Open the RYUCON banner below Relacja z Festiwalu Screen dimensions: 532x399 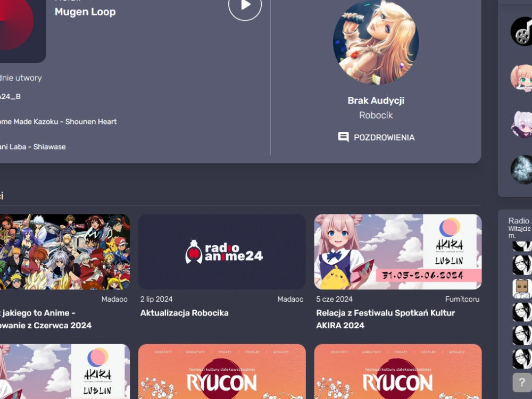pos(397,371)
